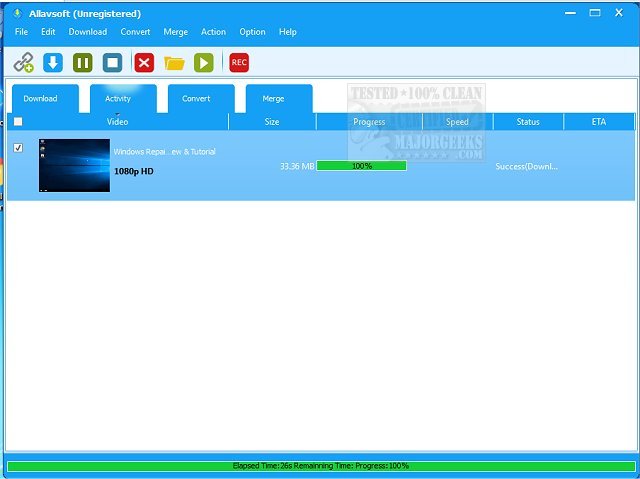Click the Paste URL link icon
640x479 pixels.
point(23,62)
